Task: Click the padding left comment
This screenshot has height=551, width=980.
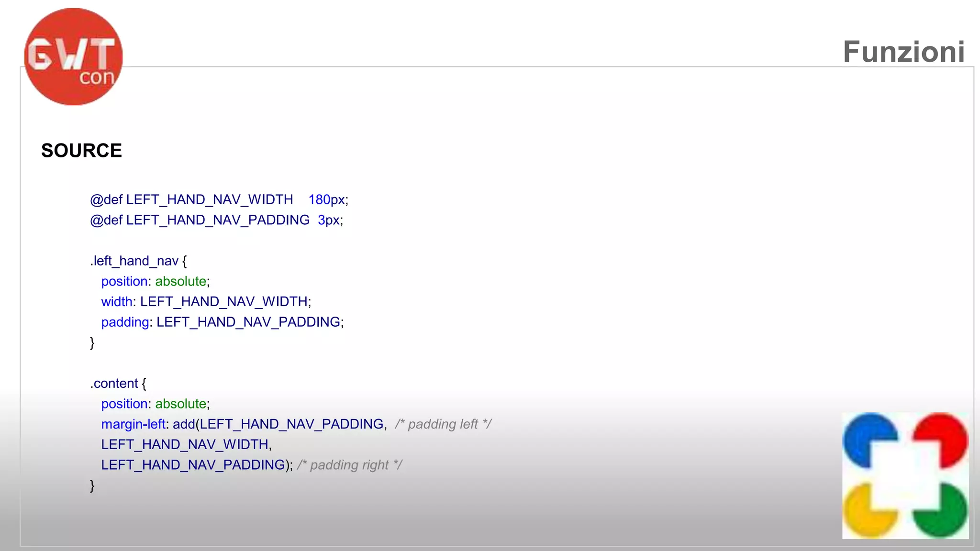Action: (x=443, y=424)
